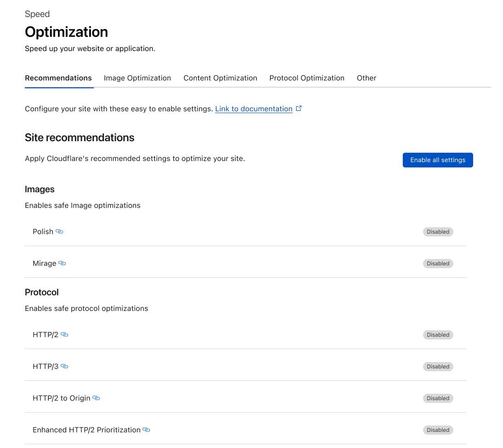
Task: Click the link icon next to Polish
Action: [x=59, y=231]
